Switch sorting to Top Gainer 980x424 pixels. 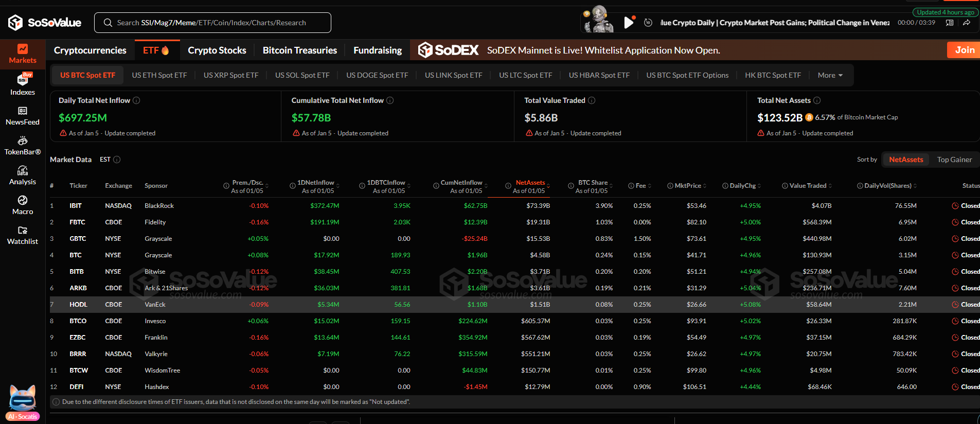click(x=954, y=160)
